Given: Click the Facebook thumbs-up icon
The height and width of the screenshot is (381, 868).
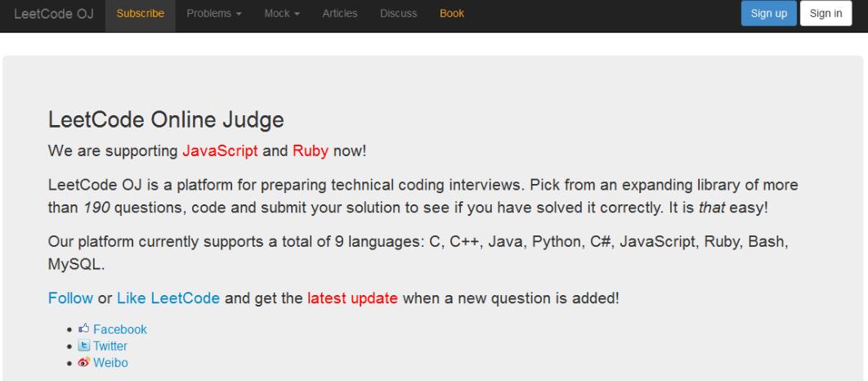Looking at the screenshot, I should click(85, 329).
